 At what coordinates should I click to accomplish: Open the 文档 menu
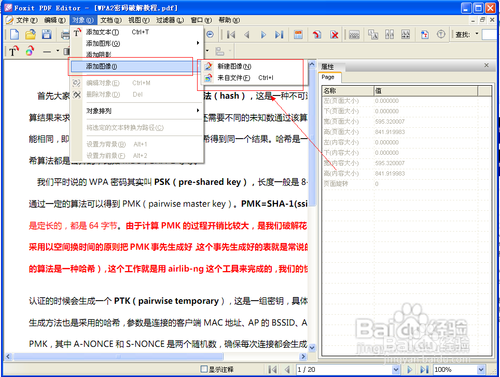(x=111, y=20)
